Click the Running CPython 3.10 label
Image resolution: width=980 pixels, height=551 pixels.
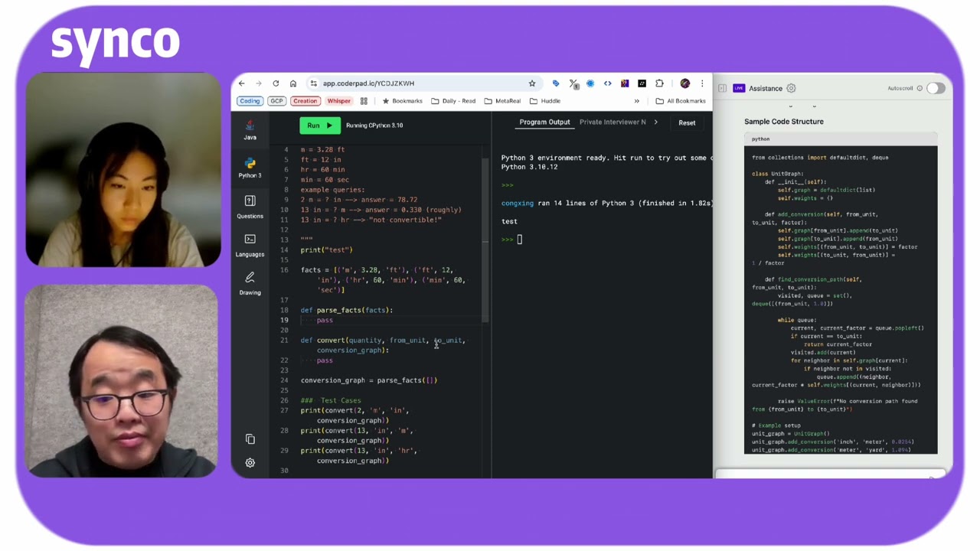point(374,126)
